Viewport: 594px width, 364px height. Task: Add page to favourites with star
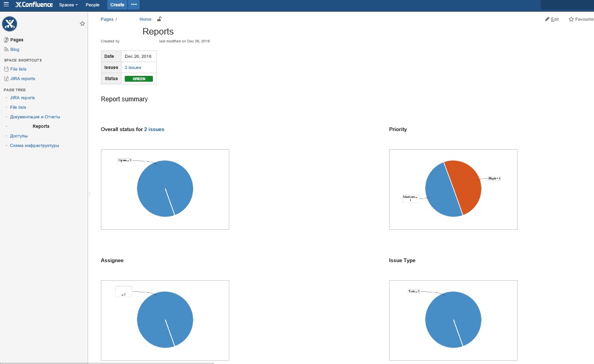coord(581,19)
